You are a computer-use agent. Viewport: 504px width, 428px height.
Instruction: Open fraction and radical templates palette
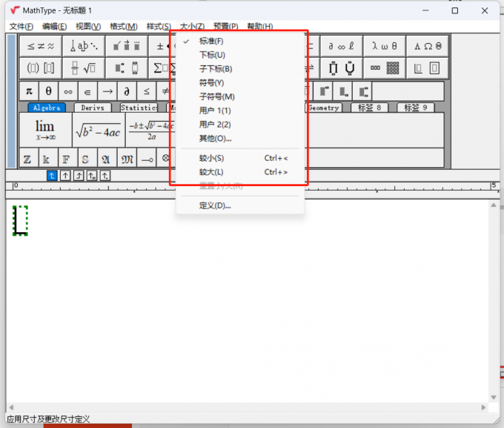click(84, 68)
